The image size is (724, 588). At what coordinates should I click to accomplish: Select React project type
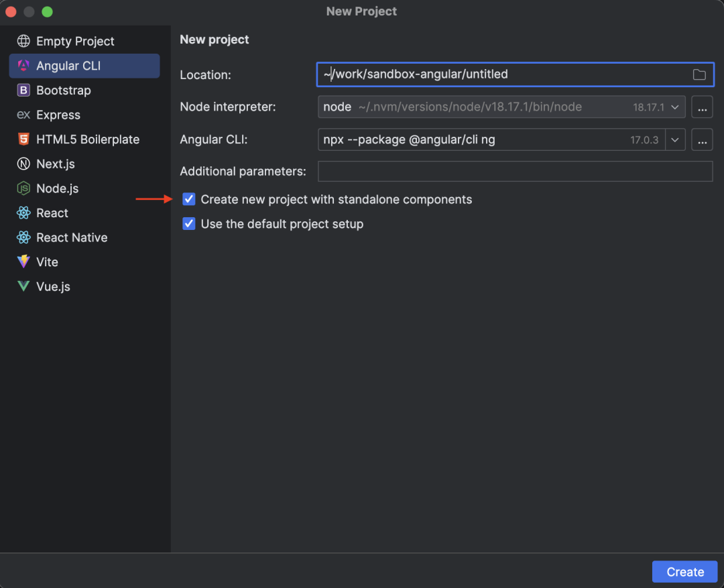pyautogui.click(x=84, y=213)
